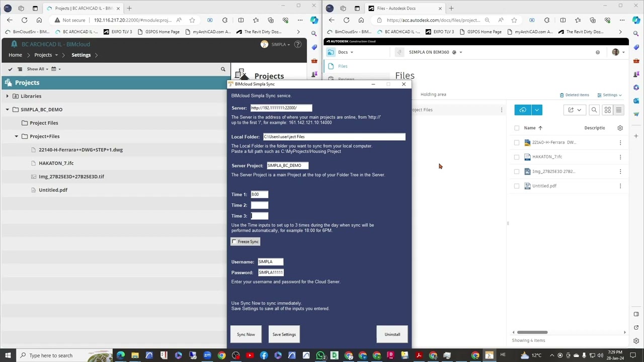Open the export/share dropdown in Autodesk Docs
Image resolution: width=644 pixels, height=362 pixels.
pyautogui.click(x=574, y=110)
